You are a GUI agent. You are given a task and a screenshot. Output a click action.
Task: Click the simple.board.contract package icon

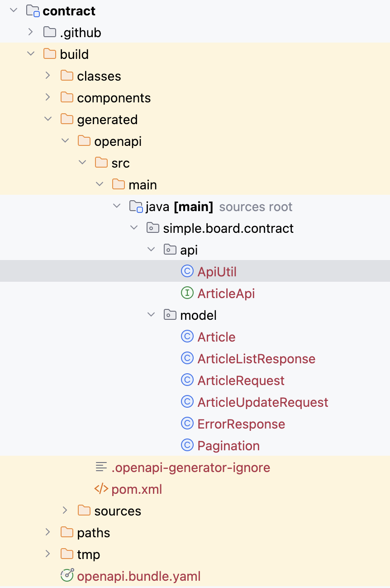click(x=153, y=228)
